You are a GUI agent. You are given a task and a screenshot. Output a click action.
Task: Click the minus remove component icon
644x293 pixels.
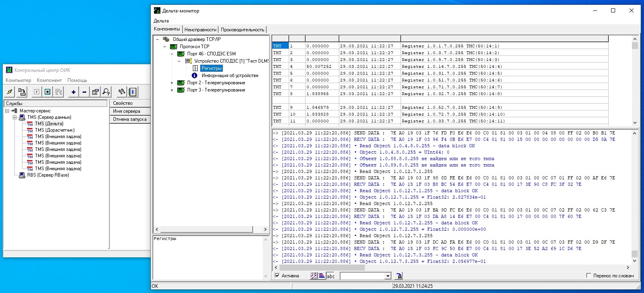coord(84,92)
